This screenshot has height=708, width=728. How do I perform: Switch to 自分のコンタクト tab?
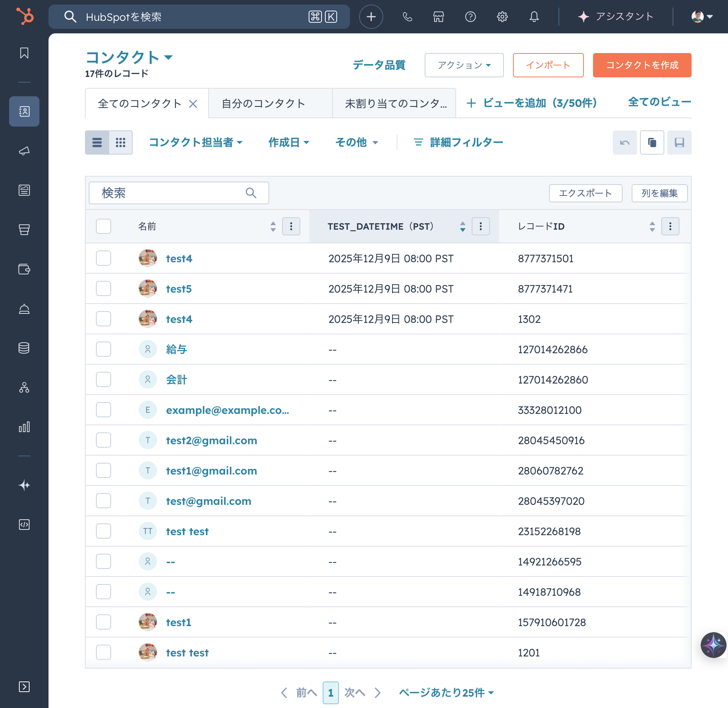pos(264,103)
